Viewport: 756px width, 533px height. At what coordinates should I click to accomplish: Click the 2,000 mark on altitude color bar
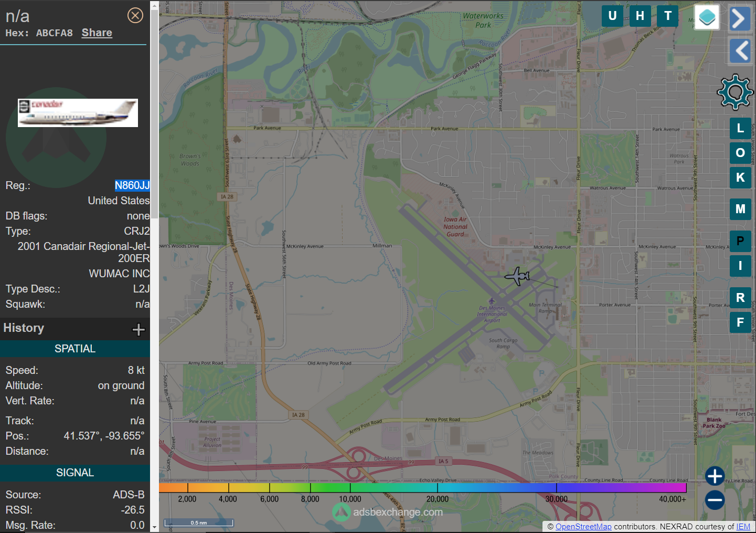coord(187,499)
